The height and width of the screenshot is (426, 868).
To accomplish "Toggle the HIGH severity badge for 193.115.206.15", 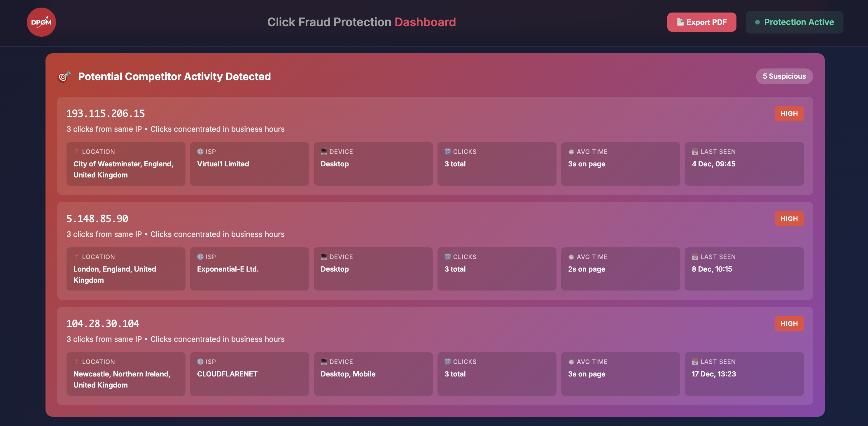I will point(789,113).
